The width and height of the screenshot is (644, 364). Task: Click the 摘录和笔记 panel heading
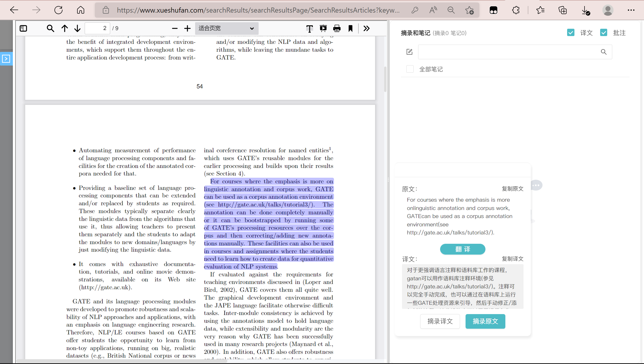click(415, 33)
